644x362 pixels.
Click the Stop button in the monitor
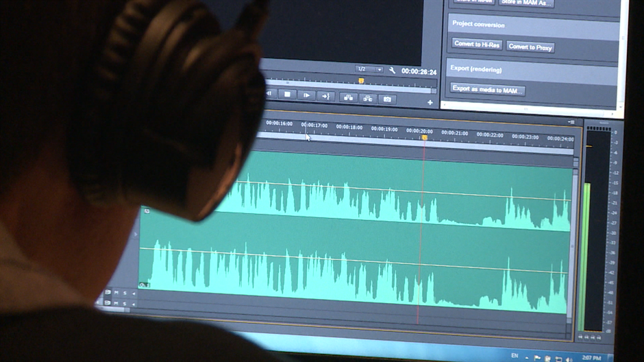pos(288,94)
